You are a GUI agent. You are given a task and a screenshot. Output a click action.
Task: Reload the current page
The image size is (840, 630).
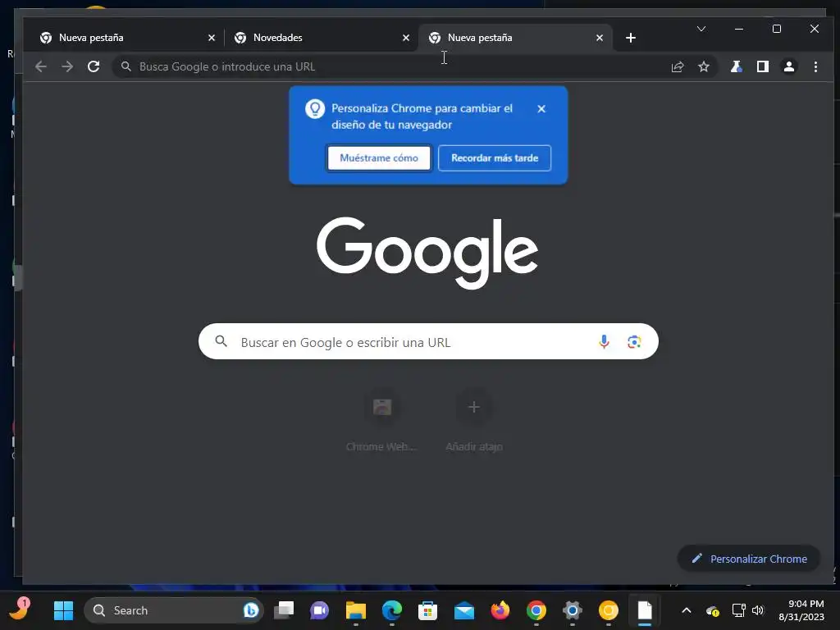pyautogui.click(x=94, y=66)
